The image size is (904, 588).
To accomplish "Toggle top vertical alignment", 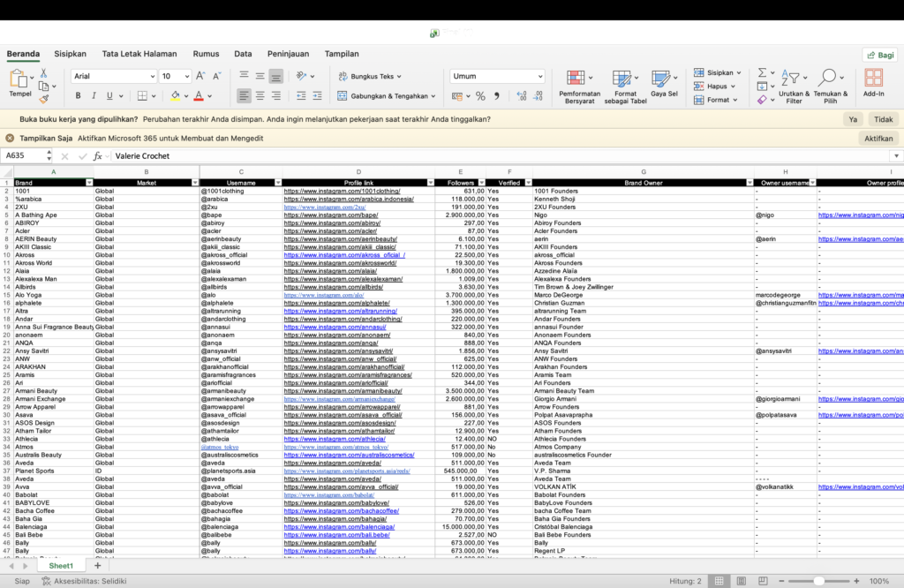I will click(244, 76).
